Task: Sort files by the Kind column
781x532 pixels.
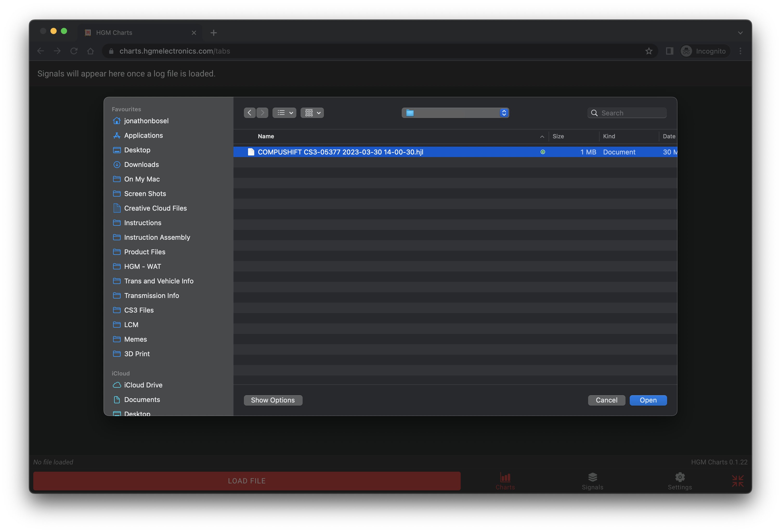Action: pos(609,136)
